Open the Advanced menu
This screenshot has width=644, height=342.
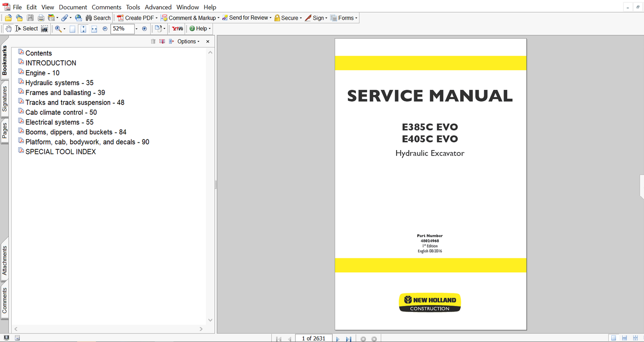158,7
